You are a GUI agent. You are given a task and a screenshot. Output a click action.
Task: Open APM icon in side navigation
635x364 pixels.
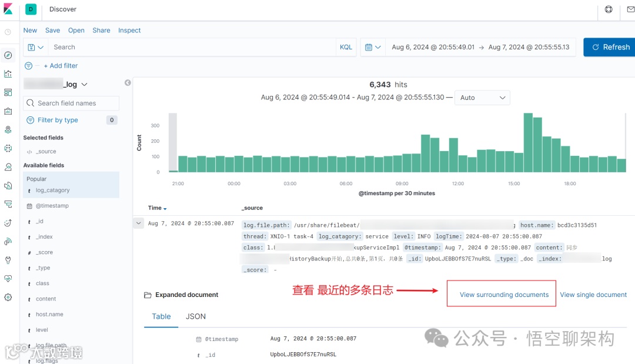point(8,204)
